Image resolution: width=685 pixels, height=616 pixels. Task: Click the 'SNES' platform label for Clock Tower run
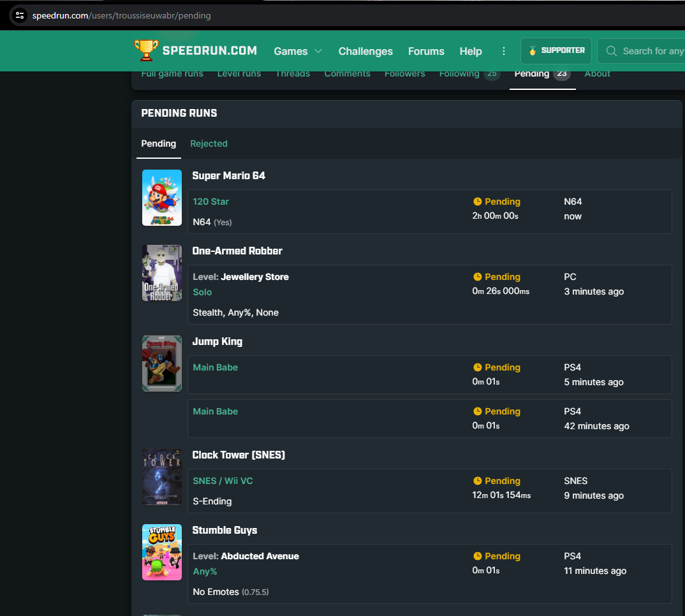pos(576,481)
